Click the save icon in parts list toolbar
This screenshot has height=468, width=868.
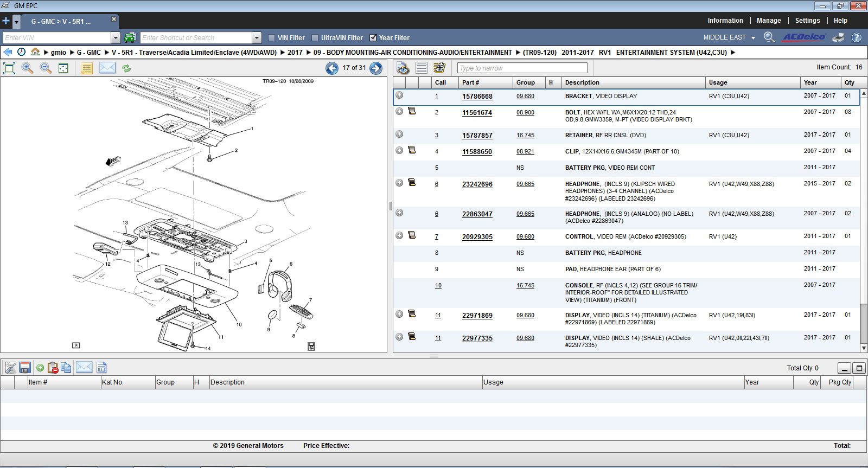(x=24, y=368)
